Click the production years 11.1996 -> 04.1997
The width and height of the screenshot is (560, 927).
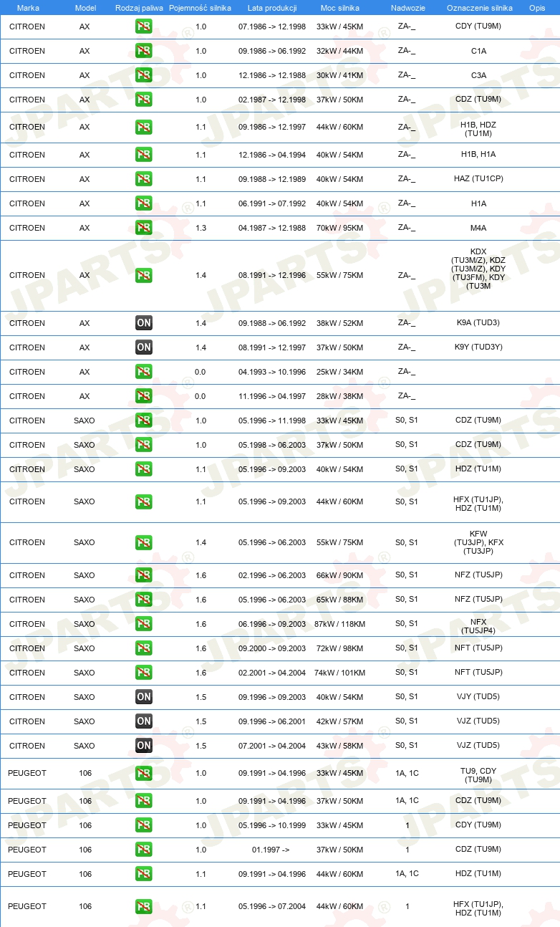coord(272,397)
